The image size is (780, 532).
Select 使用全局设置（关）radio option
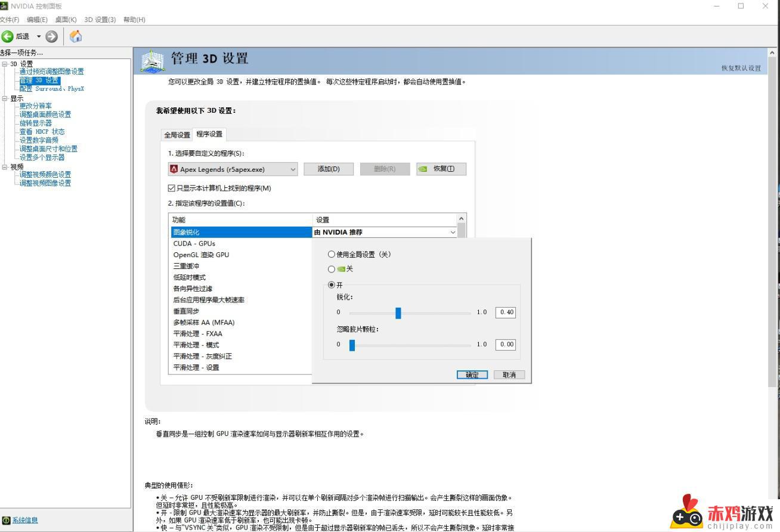(332, 254)
